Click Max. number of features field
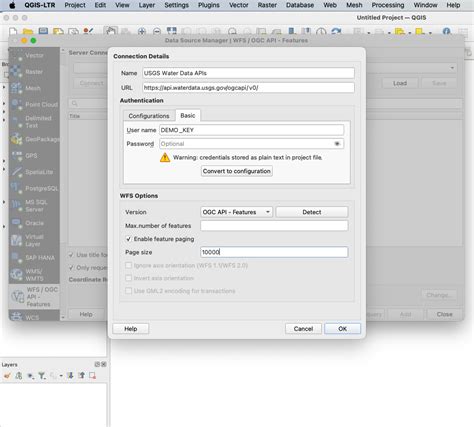Image resolution: width=474 pixels, height=427 pixels. 274,226
